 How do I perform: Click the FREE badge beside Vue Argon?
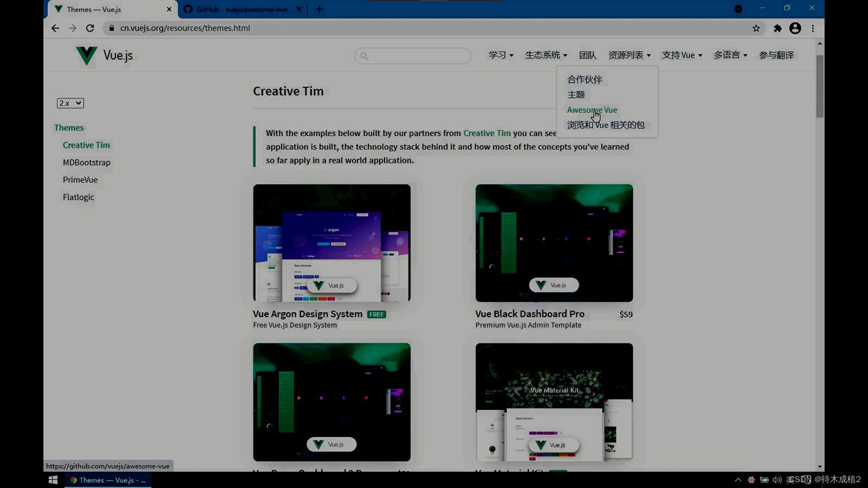[x=377, y=314]
